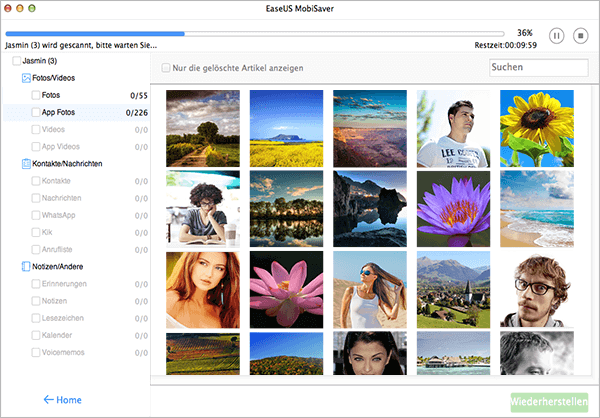Click the Notizen/Andere category icon
600x418 pixels.
[x=26, y=266]
